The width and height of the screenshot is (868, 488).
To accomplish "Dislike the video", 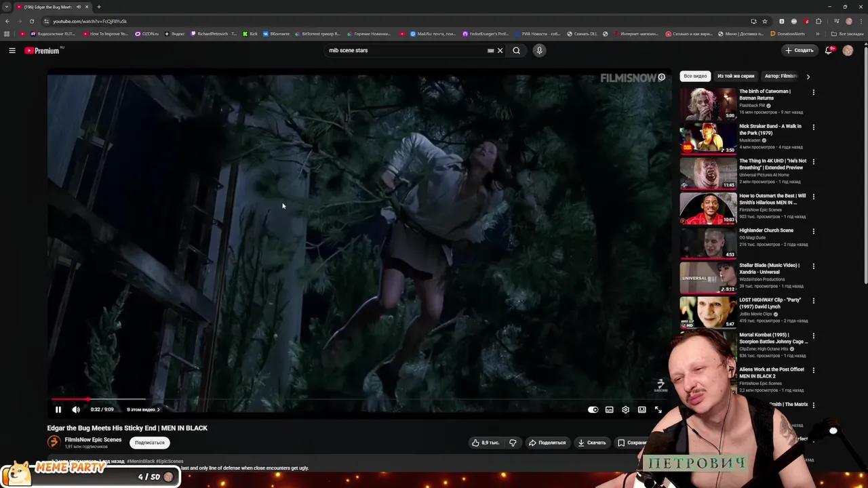I will [x=513, y=443].
